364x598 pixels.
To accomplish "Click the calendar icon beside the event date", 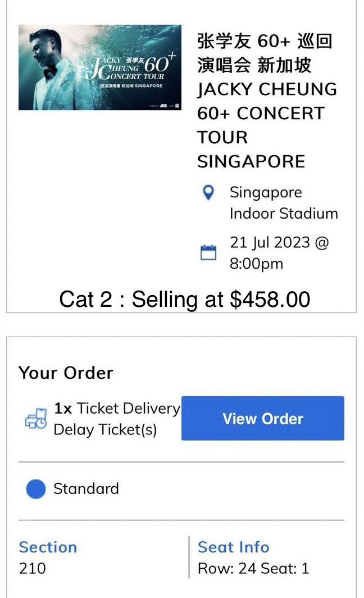I will (210, 252).
